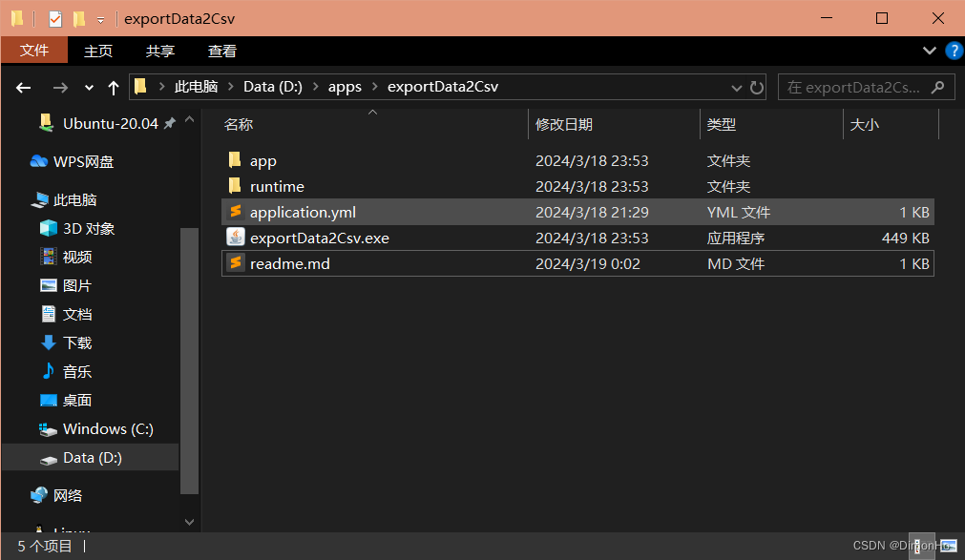Click the navigation pane scrollbar thumb

tap(190, 361)
